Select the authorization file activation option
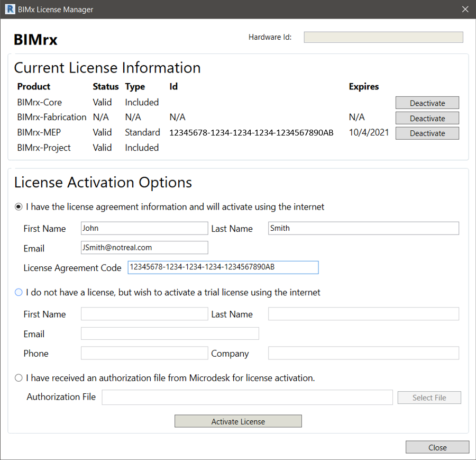This screenshot has width=476, height=460. click(x=19, y=378)
